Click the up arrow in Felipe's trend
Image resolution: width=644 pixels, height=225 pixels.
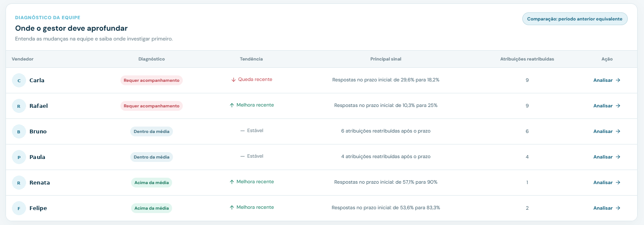(232, 208)
